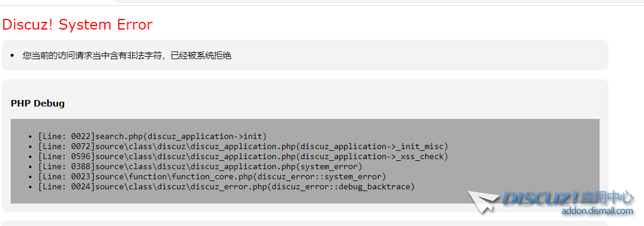This screenshot has height=226, width=644.
Task: Select the system_error line 0388 trace entry
Action: (200, 166)
